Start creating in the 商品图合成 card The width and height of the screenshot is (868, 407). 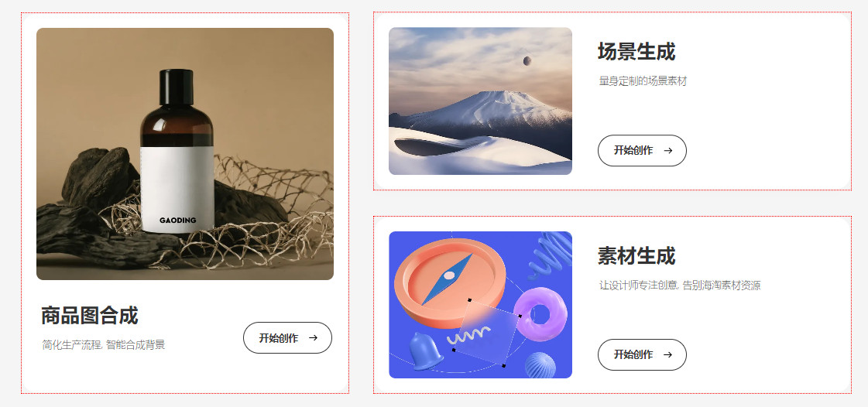tap(287, 338)
